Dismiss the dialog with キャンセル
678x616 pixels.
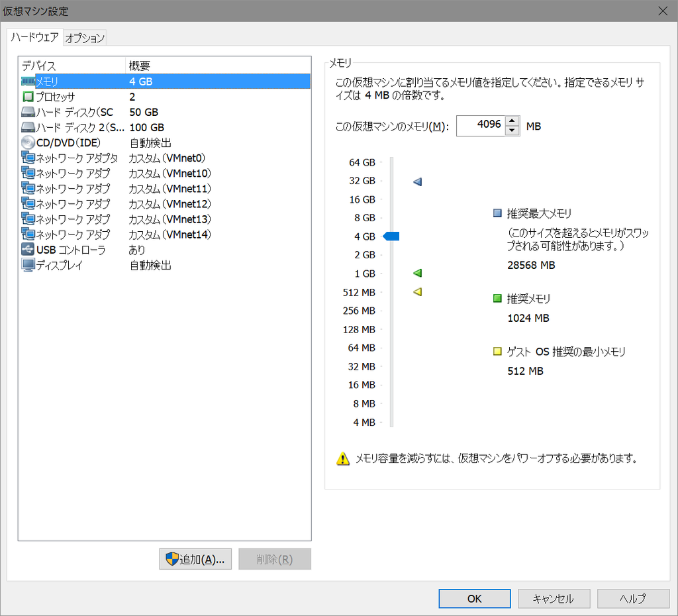coord(554,598)
